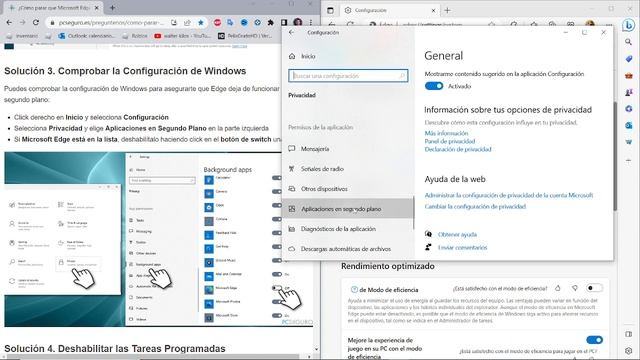Click the Buscar una configuración search box
The height and width of the screenshot is (360, 640).
(348, 76)
